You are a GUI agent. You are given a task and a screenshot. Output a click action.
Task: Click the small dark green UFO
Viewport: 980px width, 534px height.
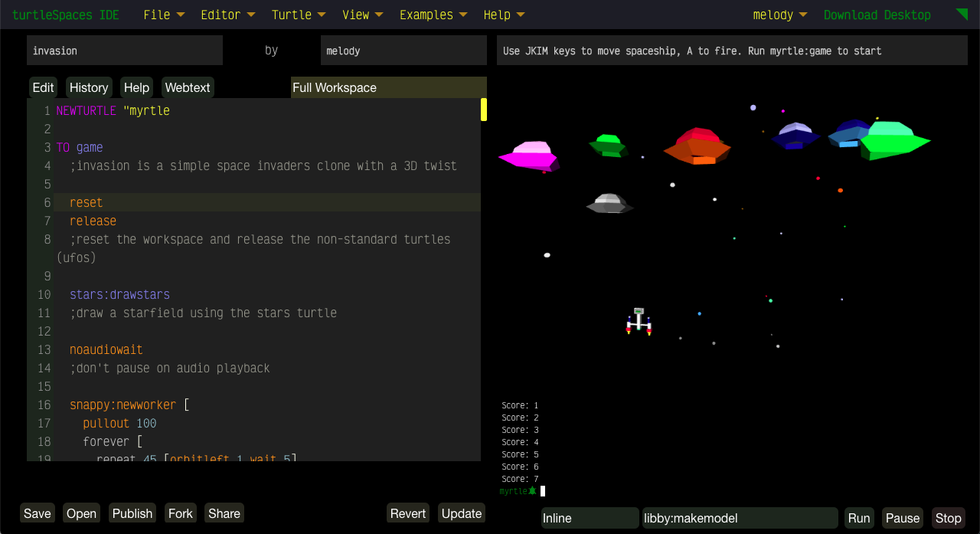[x=609, y=146]
